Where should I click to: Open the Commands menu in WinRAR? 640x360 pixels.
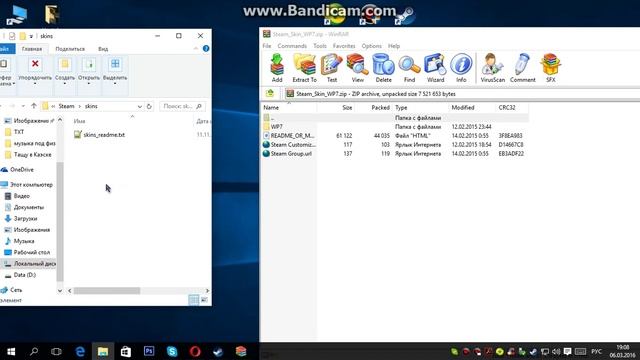[292, 46]
